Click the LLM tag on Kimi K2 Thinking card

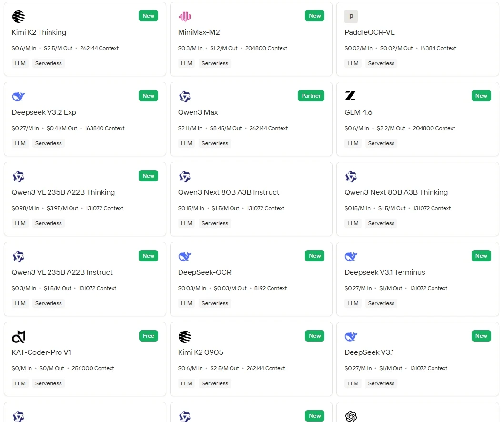coord(20,63)
